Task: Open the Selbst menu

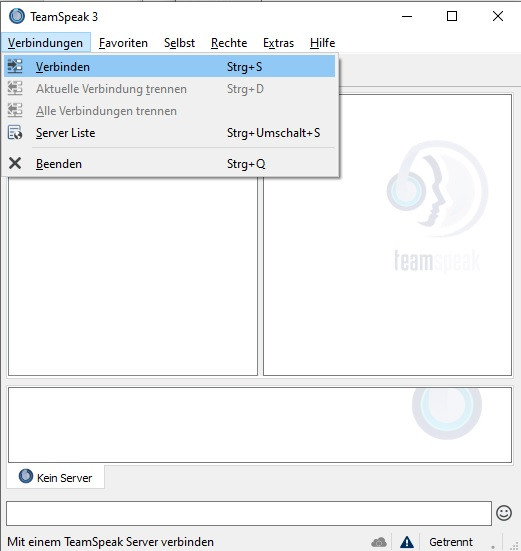Action: (180, 43)
